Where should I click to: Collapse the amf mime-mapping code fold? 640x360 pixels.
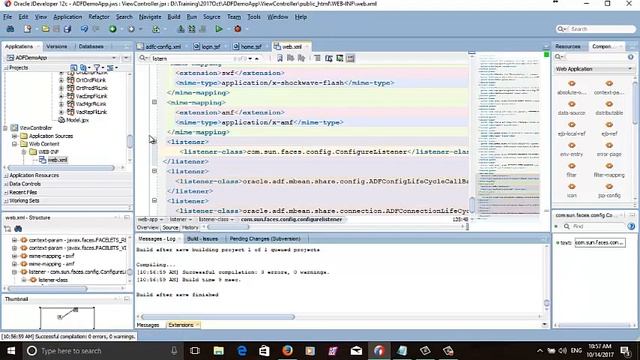click(x=155, y=102)
